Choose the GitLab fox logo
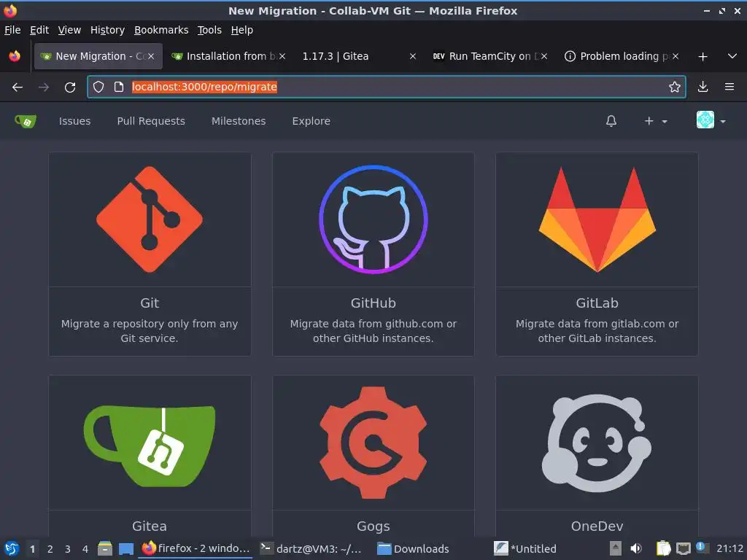 pyautogui.click(x=597, y=219)
